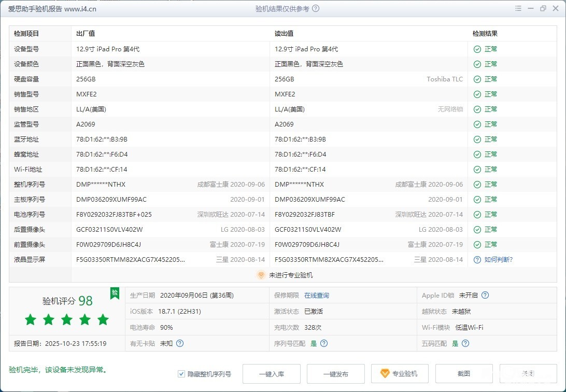Open the 如何判断? link
The width and height of the screenshot is (566, 392).
499,260
